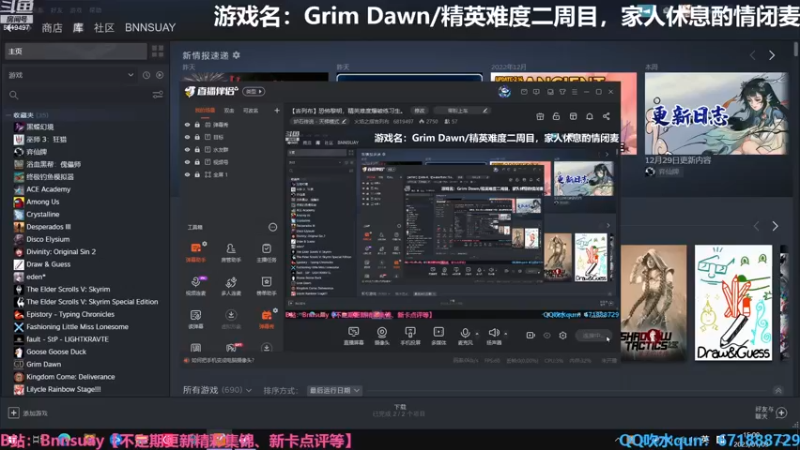Viewport: 800px width, 450px height.
Task: Open streaming app settings gear
Action: point(563,335)
